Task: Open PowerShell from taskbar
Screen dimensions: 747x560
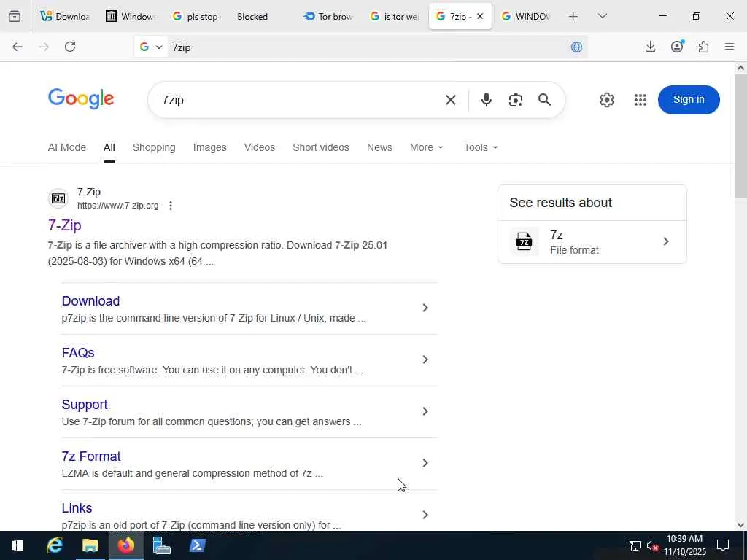Action: (x=197, y=545)
